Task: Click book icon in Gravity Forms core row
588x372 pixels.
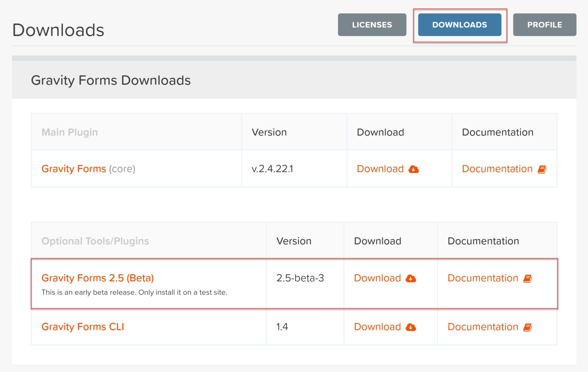Action: point(542,169)
